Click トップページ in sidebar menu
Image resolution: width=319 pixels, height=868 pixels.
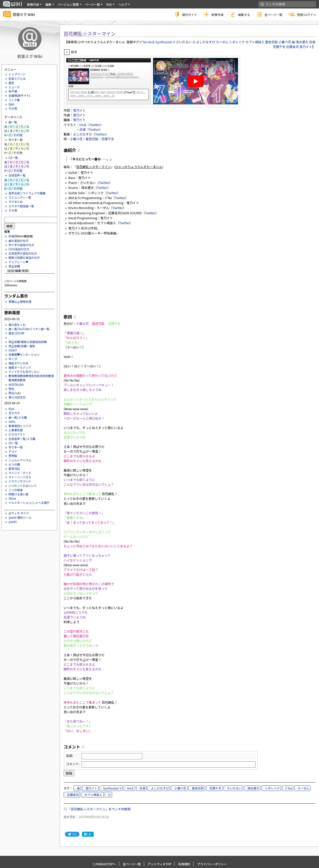pos(17,74)
